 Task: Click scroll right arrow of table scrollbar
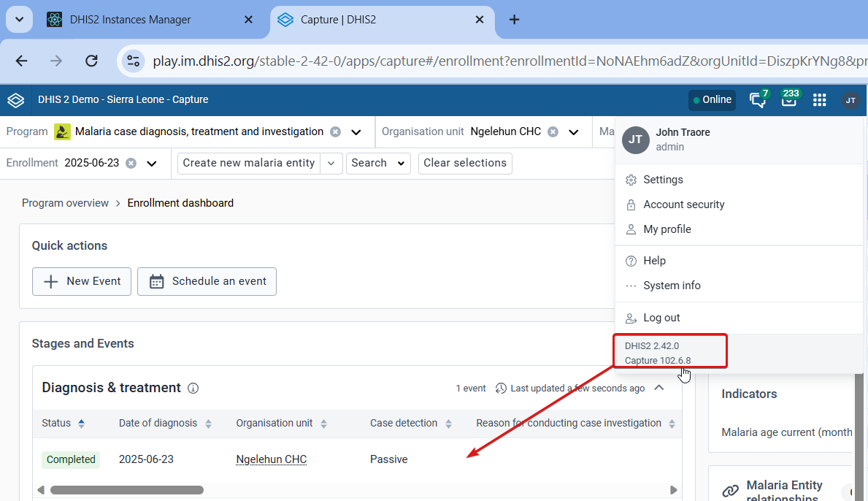tap(674, 490)
